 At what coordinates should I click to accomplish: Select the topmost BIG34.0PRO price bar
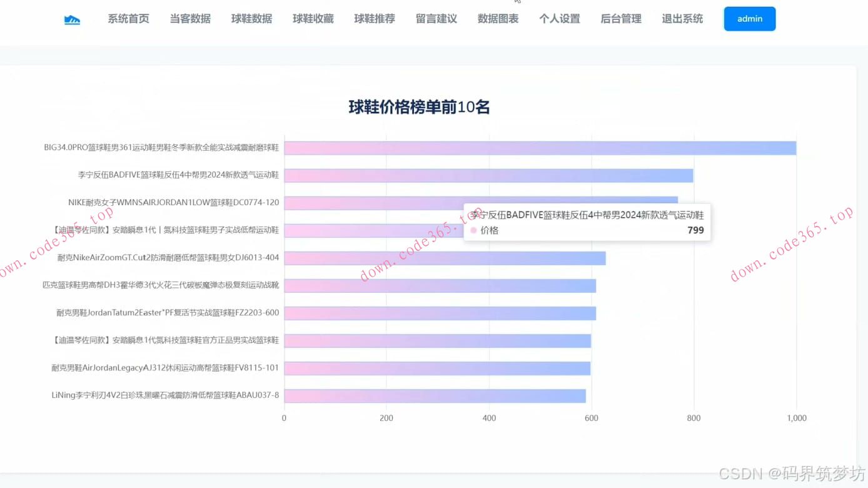pos(538,147)
